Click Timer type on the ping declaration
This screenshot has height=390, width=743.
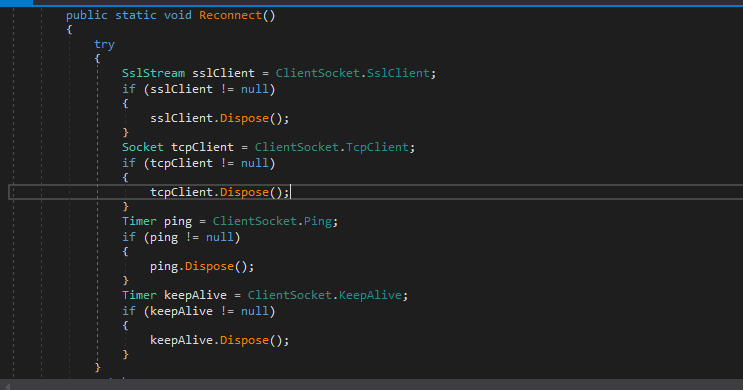139,221
